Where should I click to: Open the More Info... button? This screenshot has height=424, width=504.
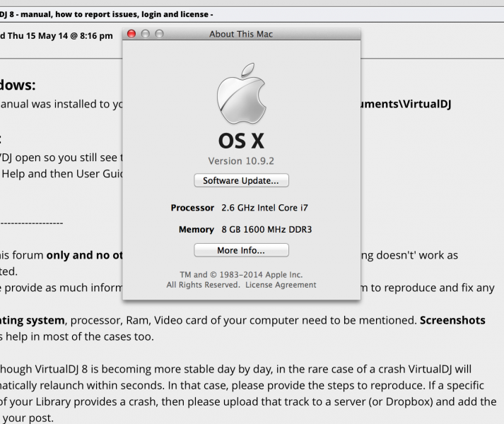tap(241, 250)
